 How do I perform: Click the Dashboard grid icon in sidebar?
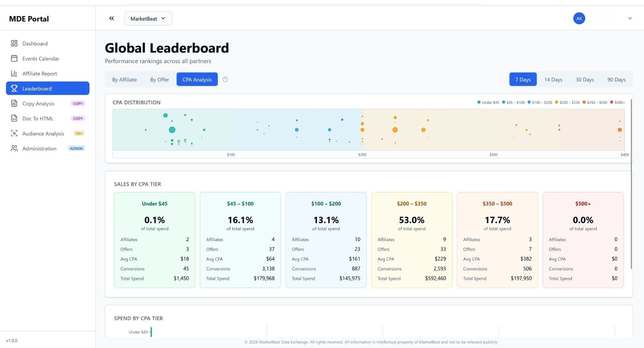point(14,43)
